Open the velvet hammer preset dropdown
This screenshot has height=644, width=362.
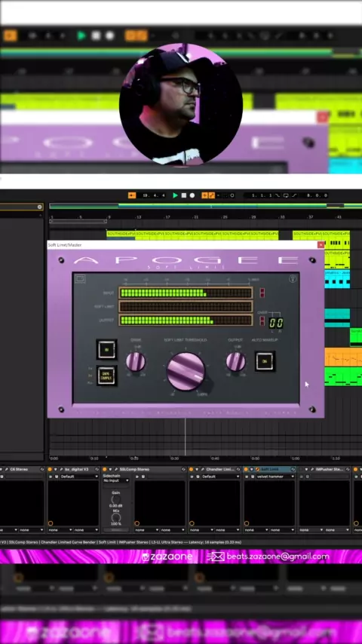coord(275,477)
